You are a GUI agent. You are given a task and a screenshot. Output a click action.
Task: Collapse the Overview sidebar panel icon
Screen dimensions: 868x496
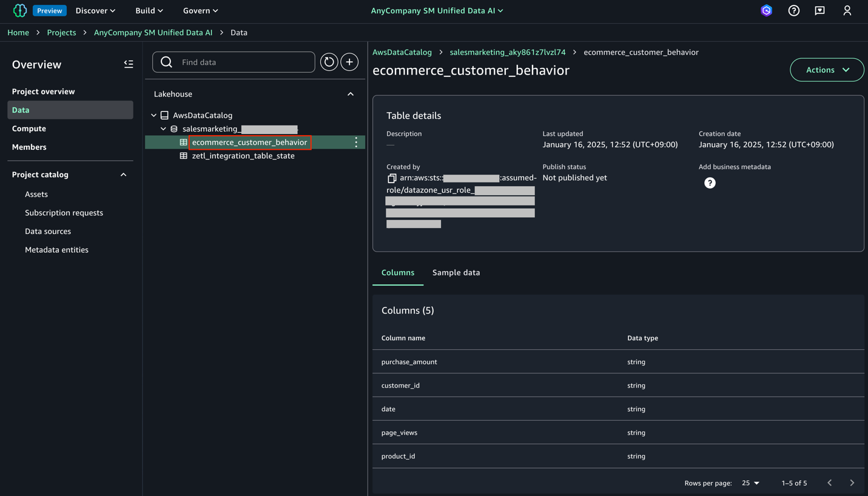[129, 64]
